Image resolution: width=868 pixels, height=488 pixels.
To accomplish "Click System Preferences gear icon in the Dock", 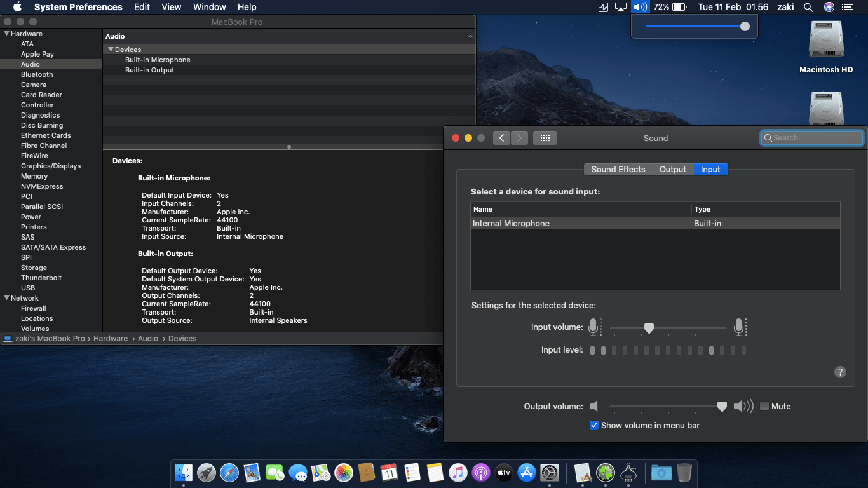I will [550, 473].
